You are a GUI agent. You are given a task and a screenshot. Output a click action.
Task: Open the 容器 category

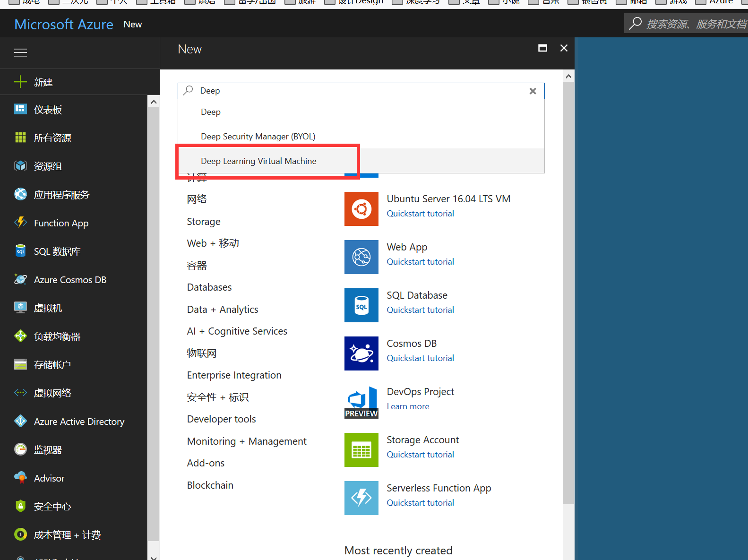click(x=197, y=266)
